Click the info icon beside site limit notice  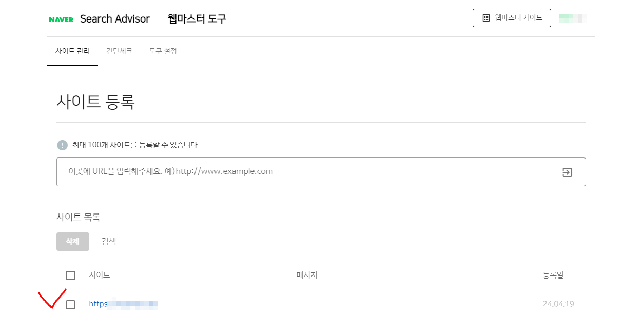(x=62, y=145)
